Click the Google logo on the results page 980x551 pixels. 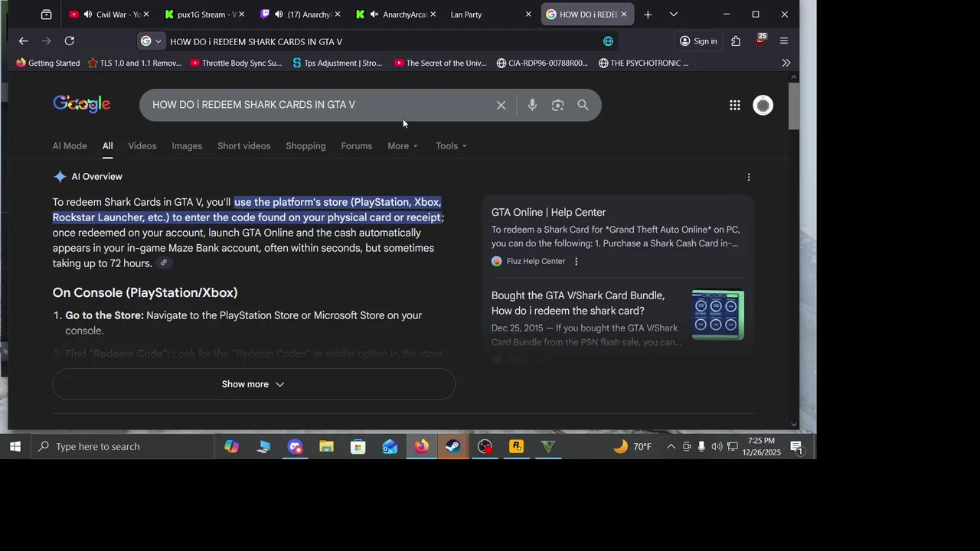click(82, 104)
